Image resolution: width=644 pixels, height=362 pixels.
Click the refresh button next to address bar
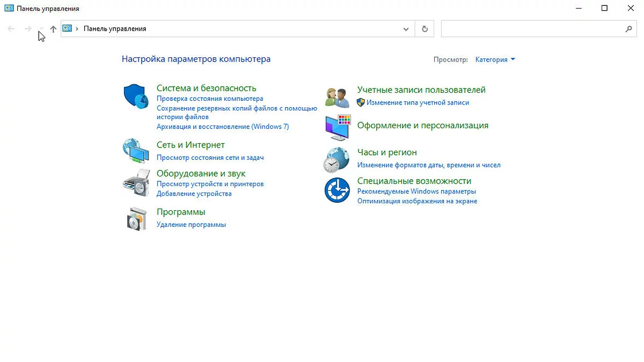pyautogui.click(x=425, y=29)
